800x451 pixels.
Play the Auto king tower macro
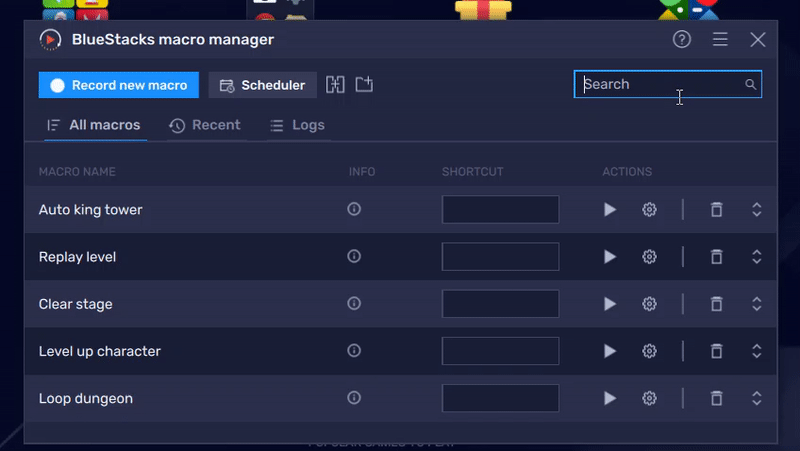point(610,210)
